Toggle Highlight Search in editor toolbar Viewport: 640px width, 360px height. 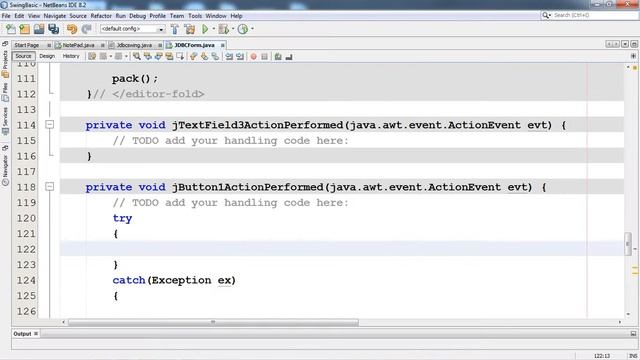pos(169,56)
